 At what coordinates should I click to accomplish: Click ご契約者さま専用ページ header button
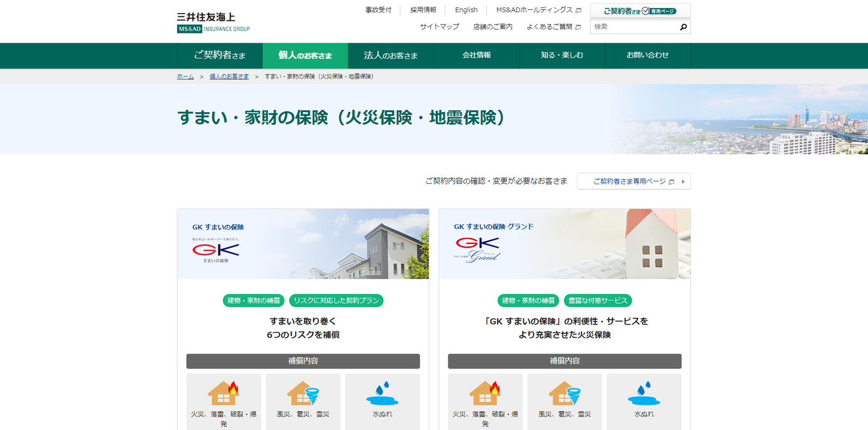[640, 11]
